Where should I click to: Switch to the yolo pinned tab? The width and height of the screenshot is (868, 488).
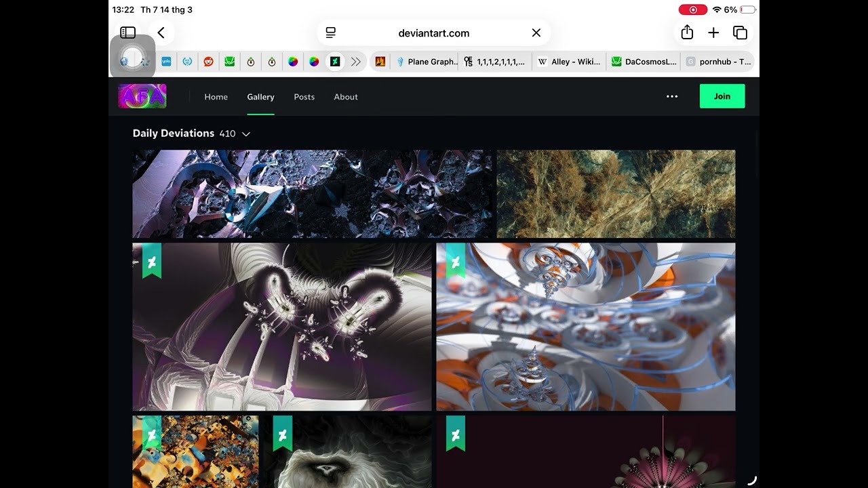click(166, 62)
